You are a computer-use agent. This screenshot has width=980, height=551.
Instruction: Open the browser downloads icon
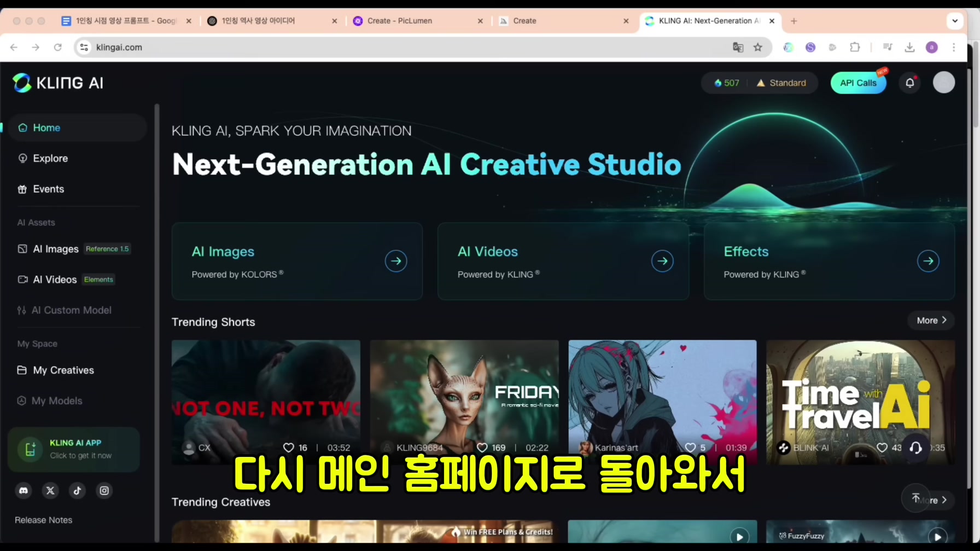909,47
